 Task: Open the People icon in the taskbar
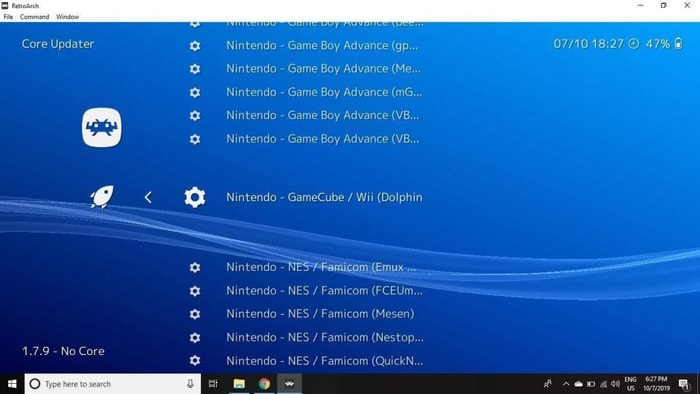point(548,384)
